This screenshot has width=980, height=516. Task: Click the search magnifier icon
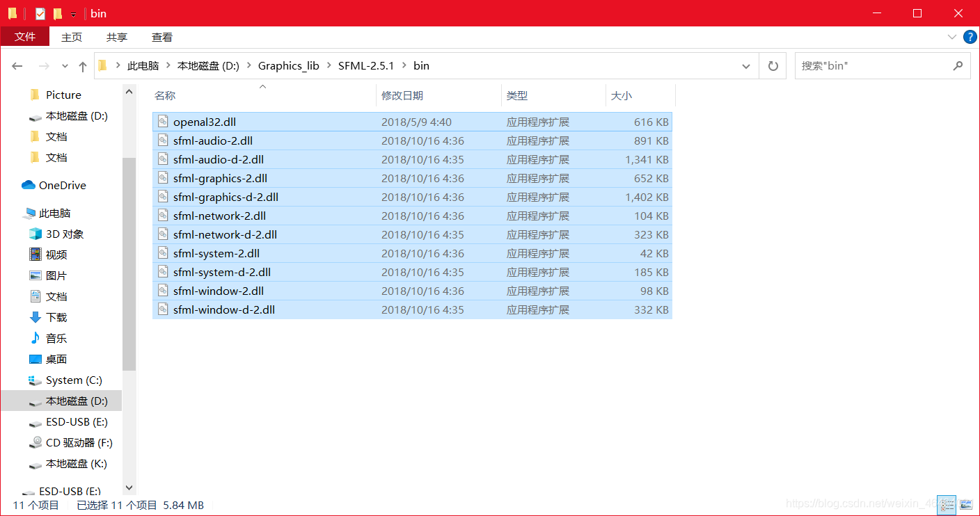coord(958,66)
